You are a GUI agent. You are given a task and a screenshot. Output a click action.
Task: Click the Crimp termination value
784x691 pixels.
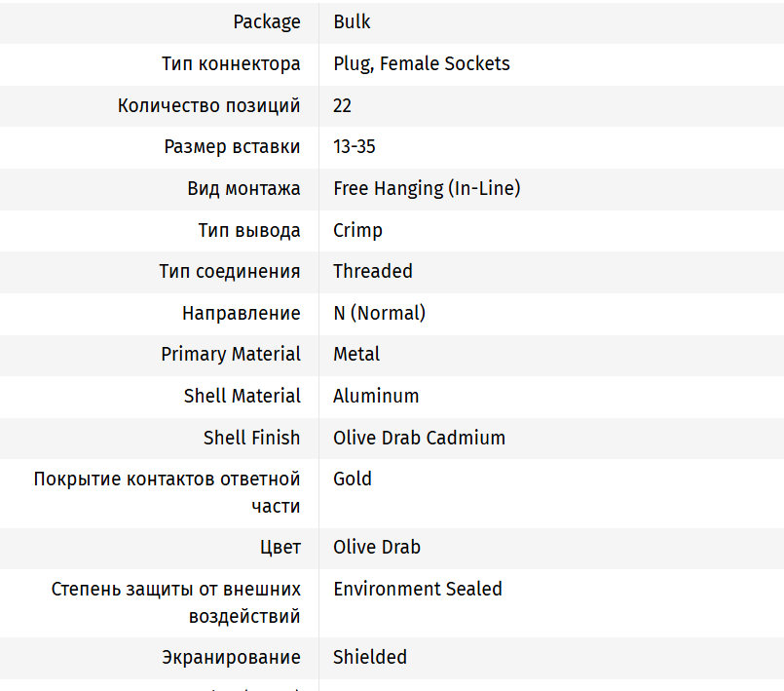pyautogui.click(x=357, y=230)
